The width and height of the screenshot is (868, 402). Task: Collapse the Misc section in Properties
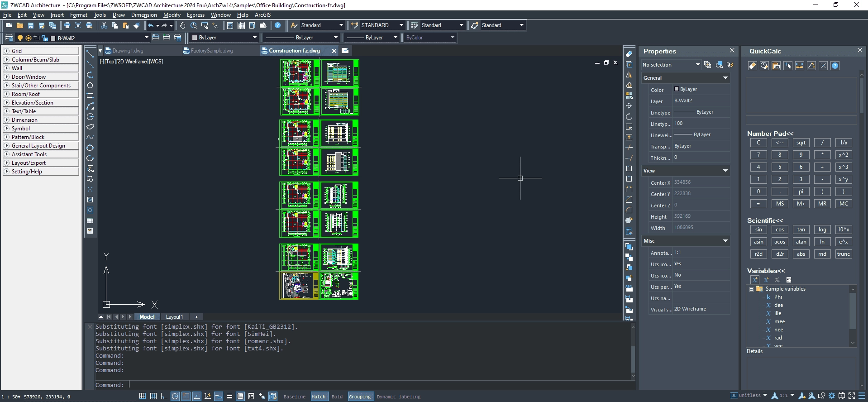725,241
